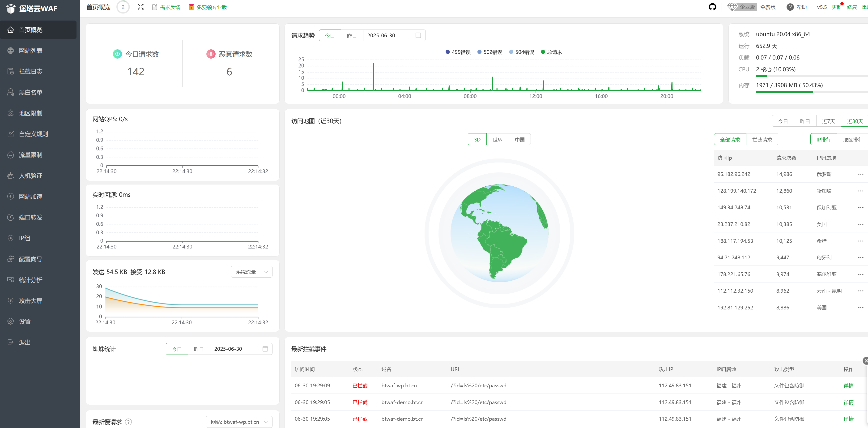The width and height of the screenshot is (868, 428).
Task: Click the 退出 logout icon
Action: pos(11,342)
